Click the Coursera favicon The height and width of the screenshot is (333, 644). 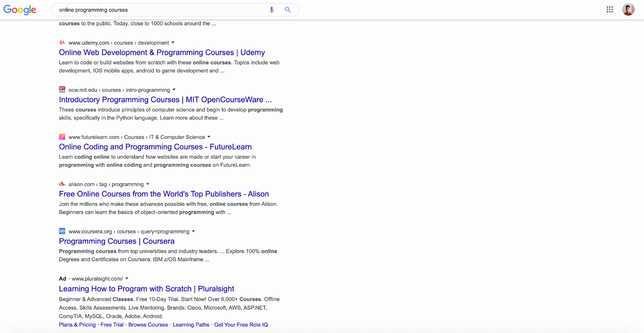click(62, 231)
